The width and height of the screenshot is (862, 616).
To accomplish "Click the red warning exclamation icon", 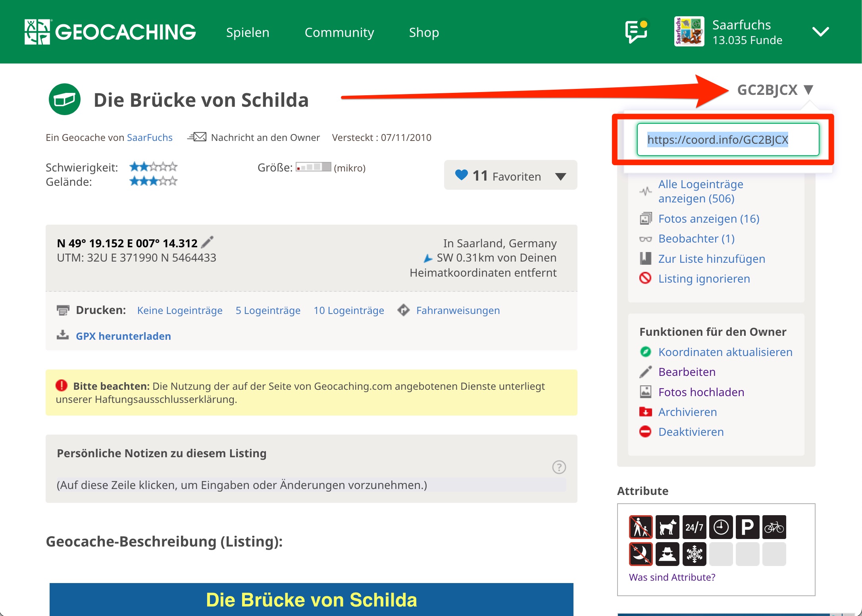I will coord(62,385).
